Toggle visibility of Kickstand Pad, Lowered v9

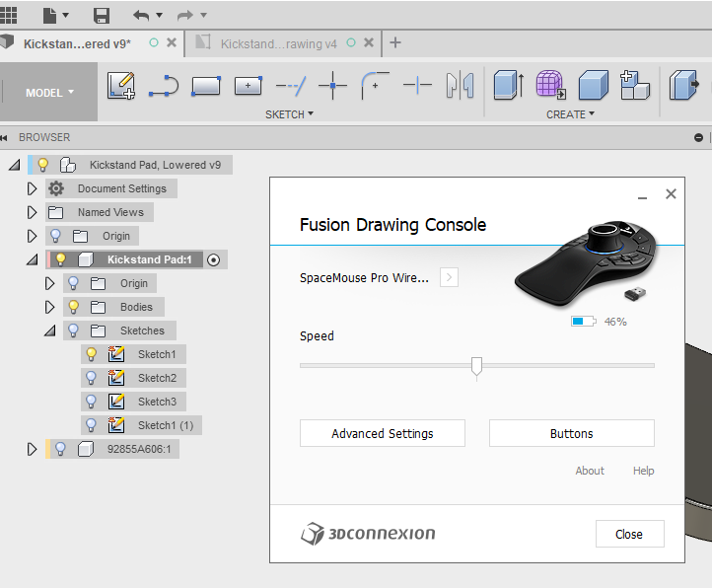43,165
